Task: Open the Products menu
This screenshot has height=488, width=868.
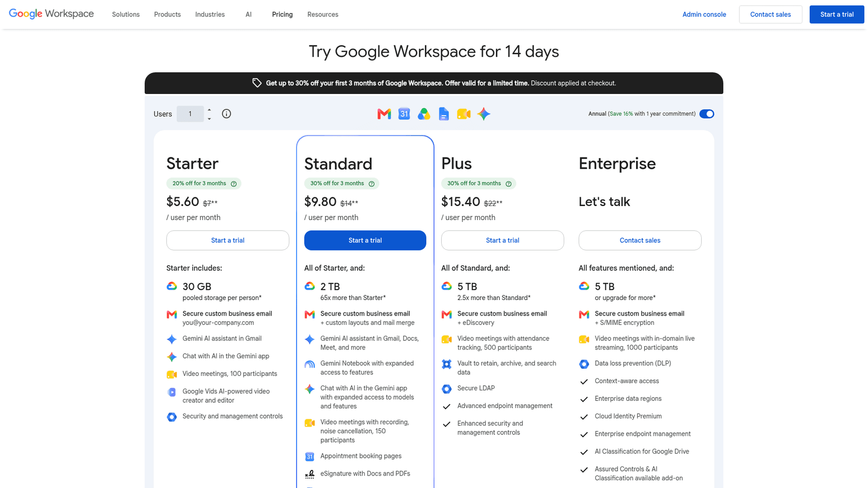Action: (x=167, y=14)
